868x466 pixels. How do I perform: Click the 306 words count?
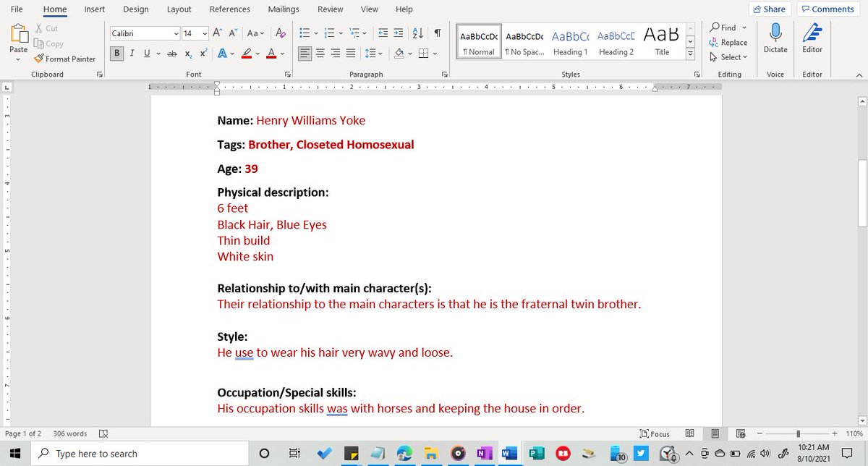(x=70, y=434)
